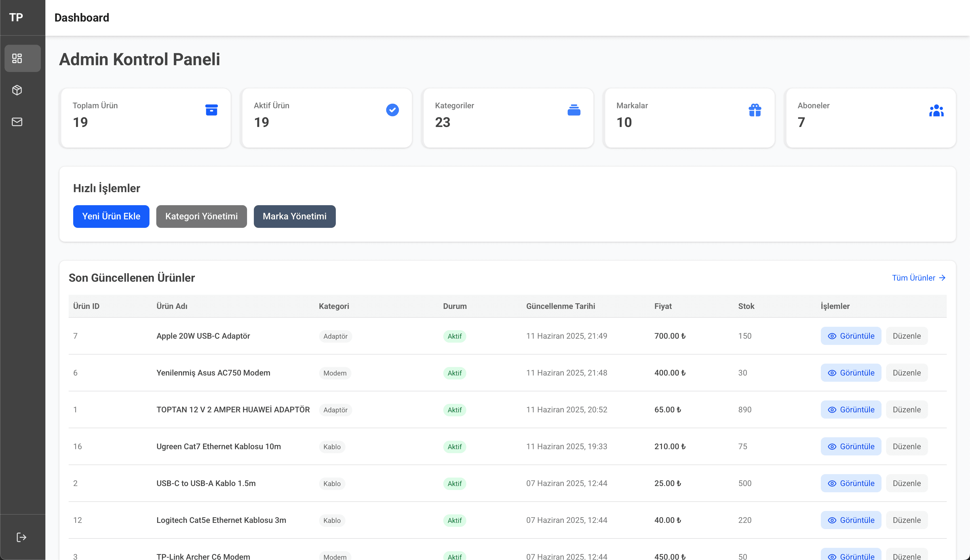Click the Kategori column header
This screenshot has width=970, height=560.
tap(334, 306)
